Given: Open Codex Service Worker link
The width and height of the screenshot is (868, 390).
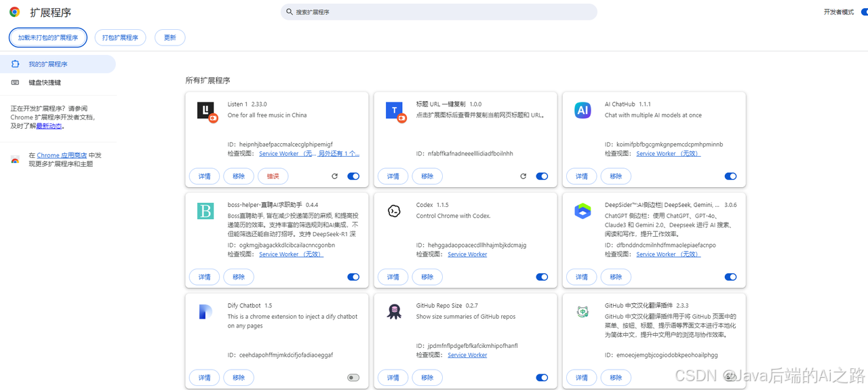Looking at the screenshot, I should 467,254.
